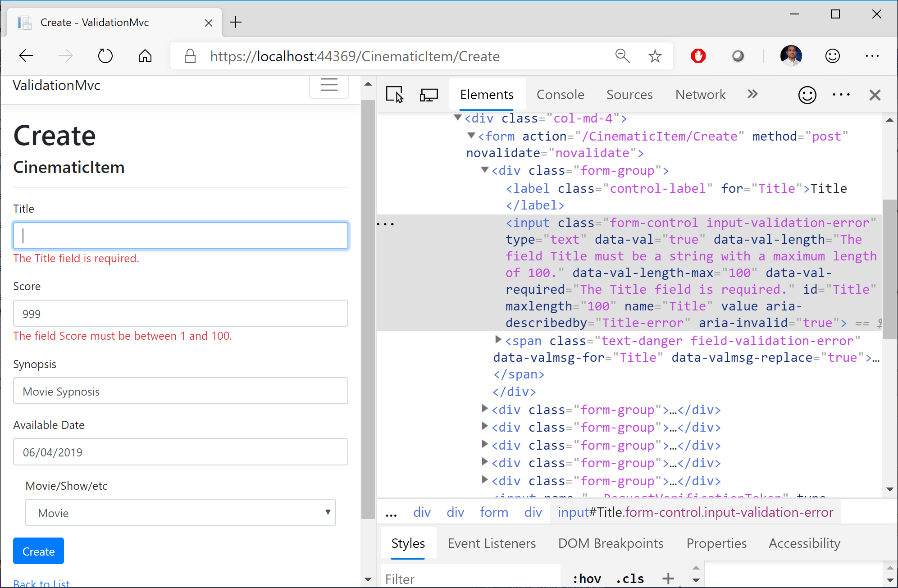Toggle the :hov pseudo-class pane

586,578
